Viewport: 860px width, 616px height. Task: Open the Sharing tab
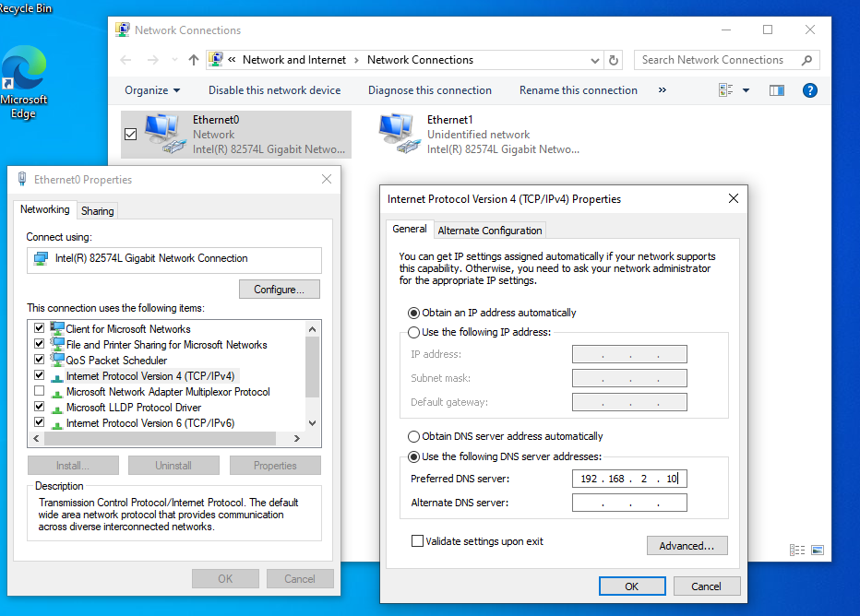97,211
